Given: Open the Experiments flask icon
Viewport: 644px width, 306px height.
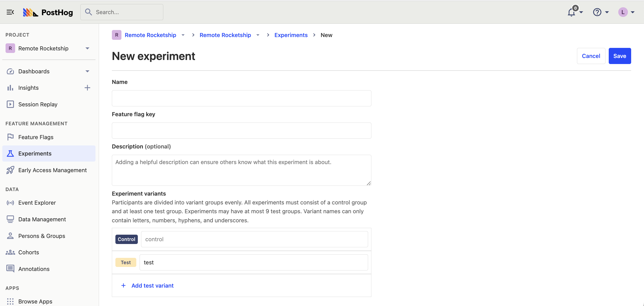Looking at the screenshot, I should tap(10, 153).
